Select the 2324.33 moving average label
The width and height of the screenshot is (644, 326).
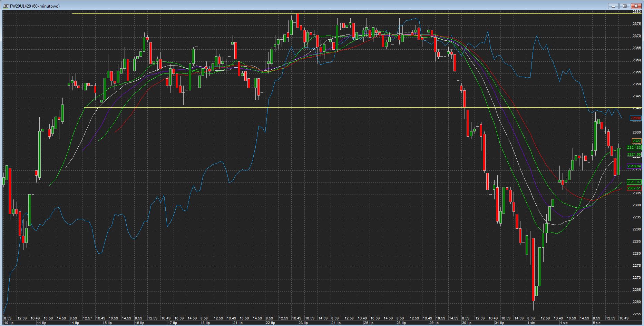634,148
